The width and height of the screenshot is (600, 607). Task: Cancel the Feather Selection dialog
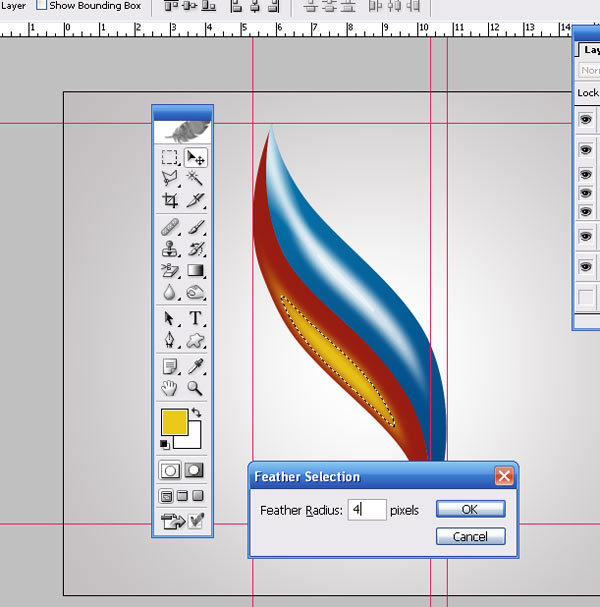pyautogui.click(x=470, y=537)
